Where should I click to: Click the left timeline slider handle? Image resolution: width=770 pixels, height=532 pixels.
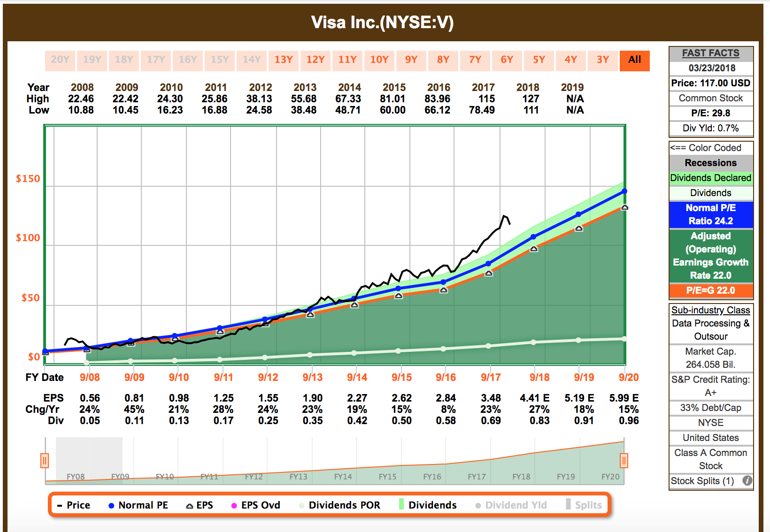[x=45, y=461]
